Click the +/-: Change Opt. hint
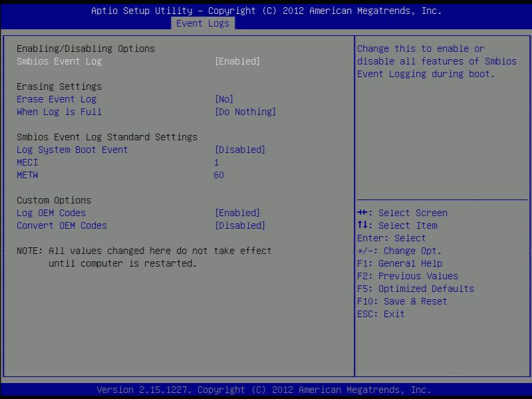 [399, 251]
